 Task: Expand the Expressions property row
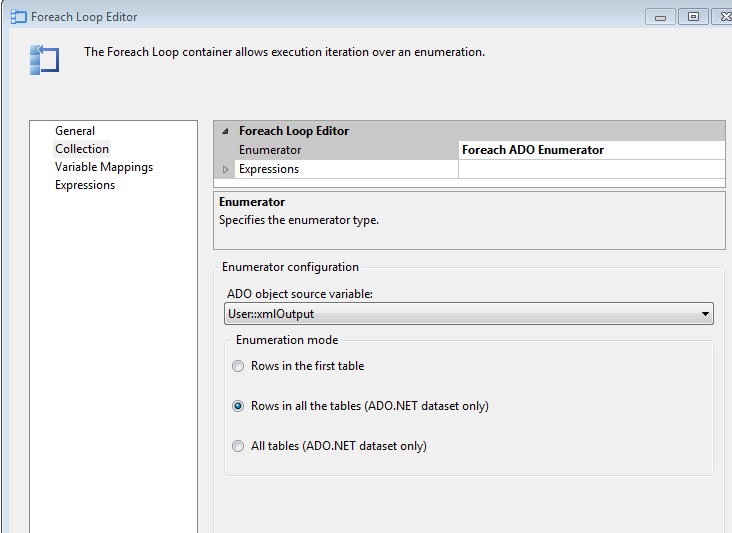coord(225,169)
